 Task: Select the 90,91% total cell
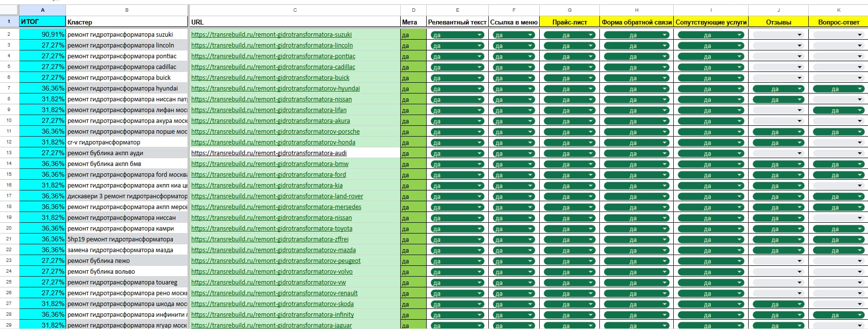[43, 34]
